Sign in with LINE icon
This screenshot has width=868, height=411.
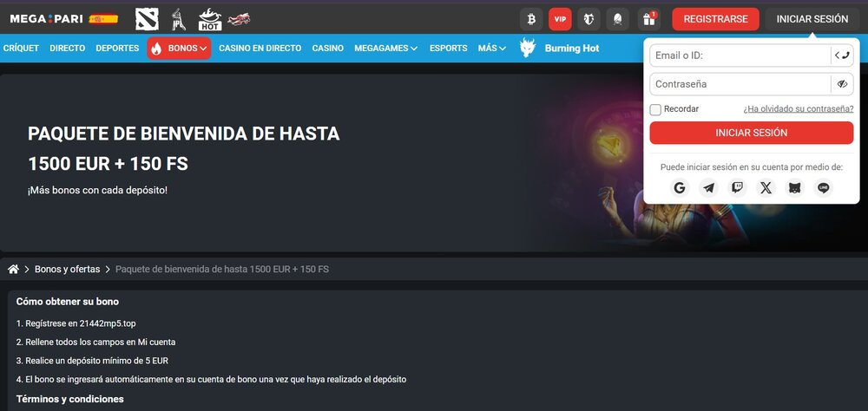pos(824,188)
